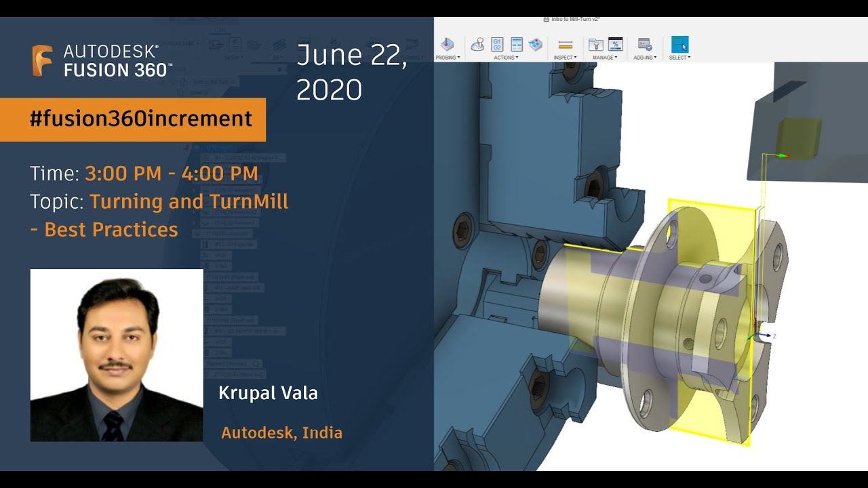The width and height of the screenshot is (868, 488).
Task: Open the Tool Library icon
Action: 596,45
